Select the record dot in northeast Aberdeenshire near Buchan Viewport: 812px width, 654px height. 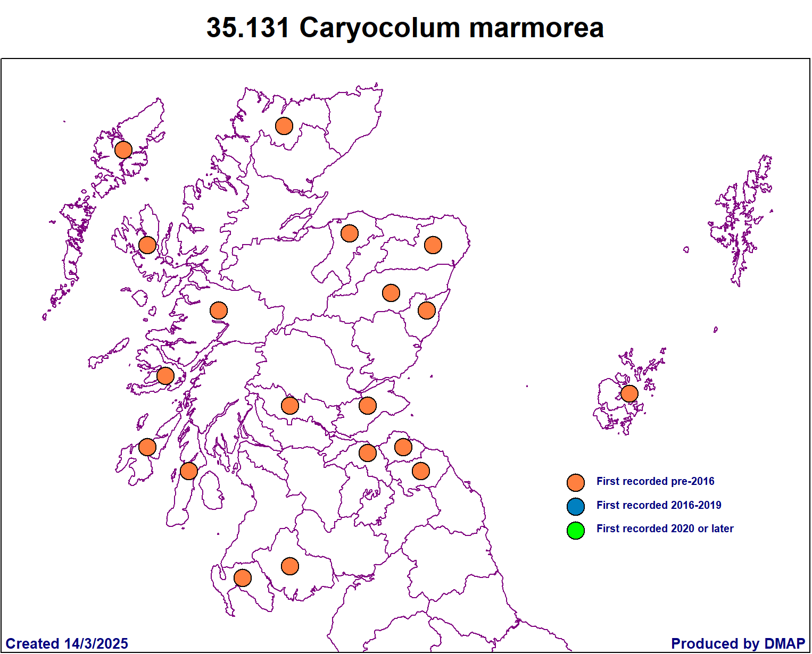coord(433,245)
